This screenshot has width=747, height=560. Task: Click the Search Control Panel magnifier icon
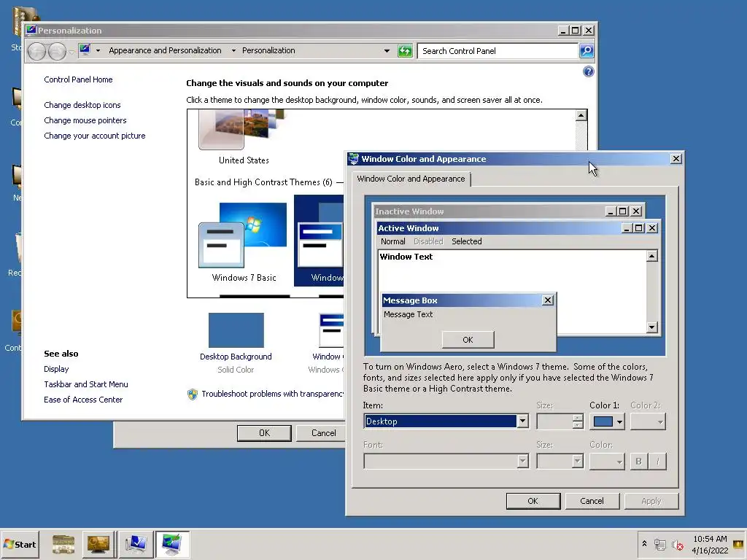pyautogui.click(x=587, y=50)
